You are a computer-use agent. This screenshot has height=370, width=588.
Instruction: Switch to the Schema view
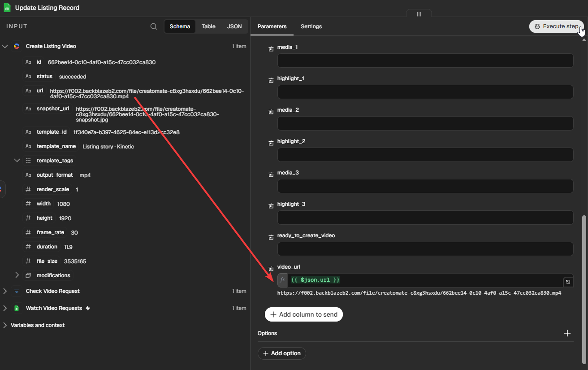click(180, 26)
